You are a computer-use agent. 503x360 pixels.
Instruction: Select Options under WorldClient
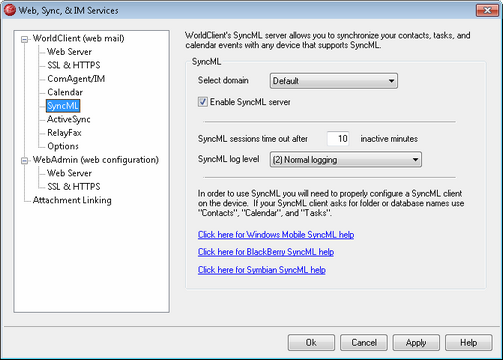pos(63,146)
